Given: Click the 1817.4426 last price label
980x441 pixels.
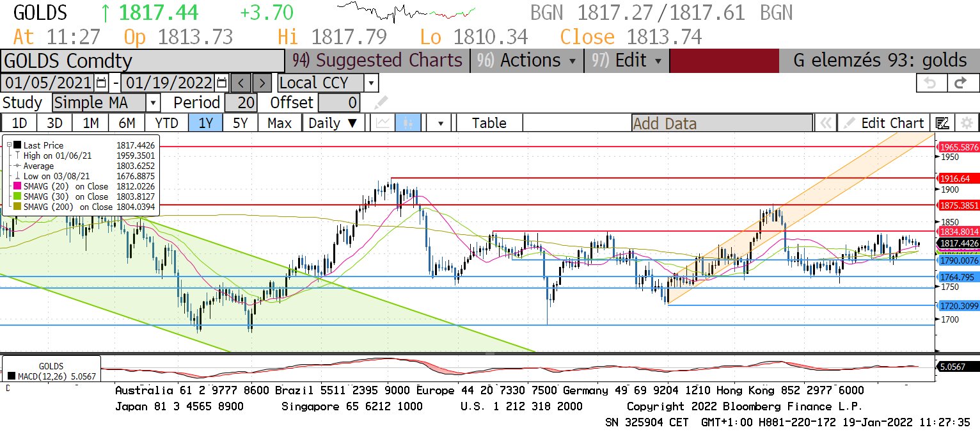Looking at the screenshot, I should [x=958, y=243].
